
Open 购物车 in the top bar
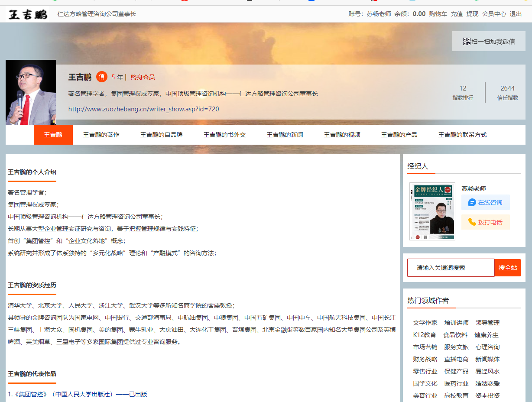[x=438, y=14]
